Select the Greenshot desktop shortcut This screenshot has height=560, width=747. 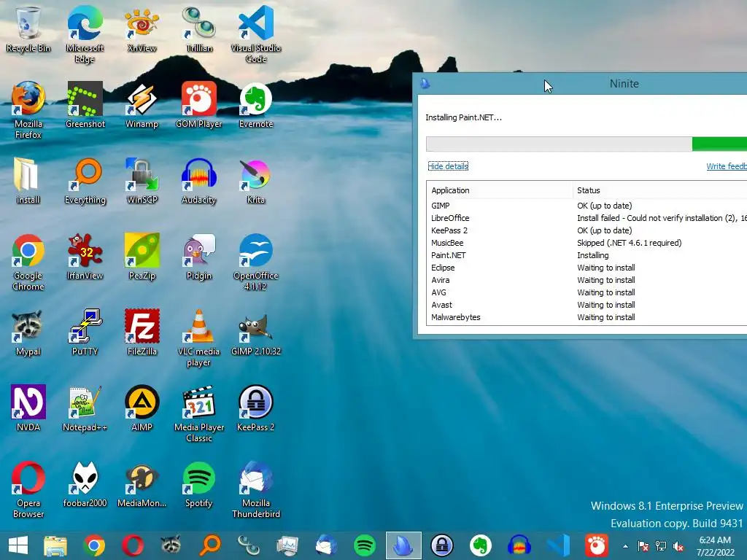[85, 105]
